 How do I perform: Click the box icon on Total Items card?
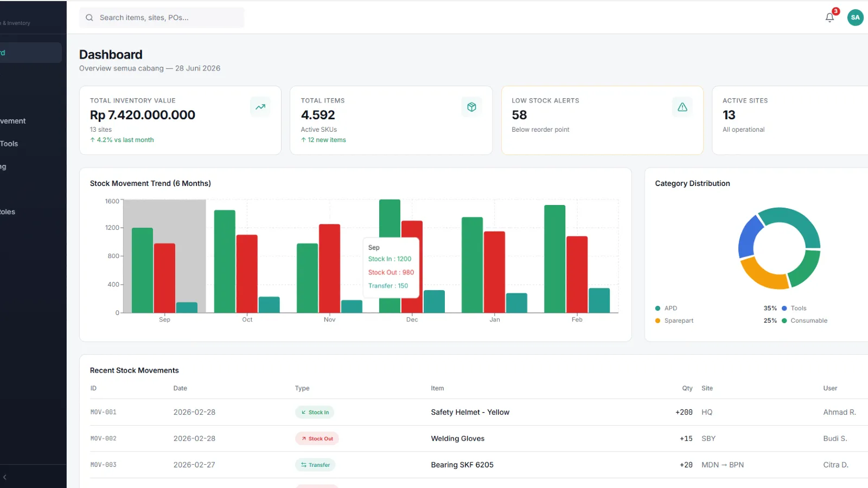tap(471, 107)
